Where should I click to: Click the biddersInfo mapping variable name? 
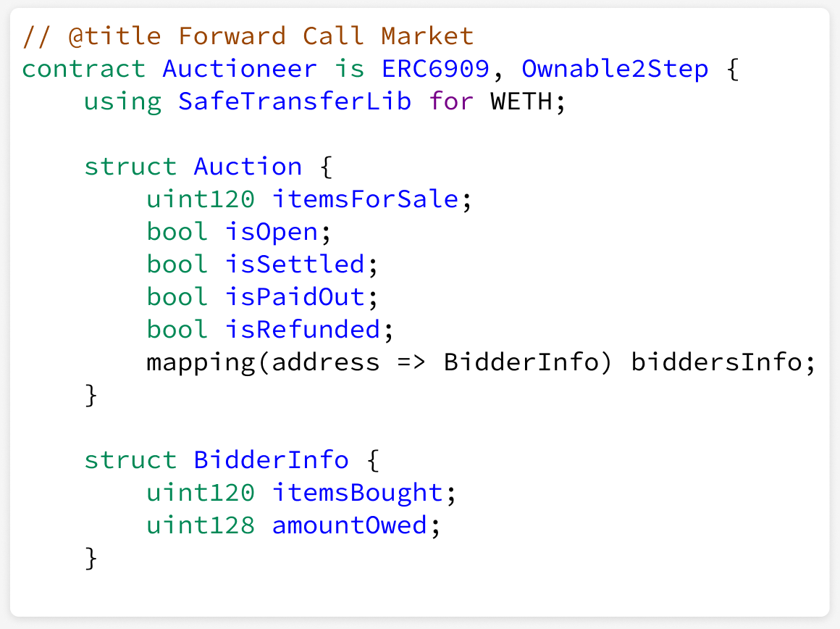[x=717, y=363]
